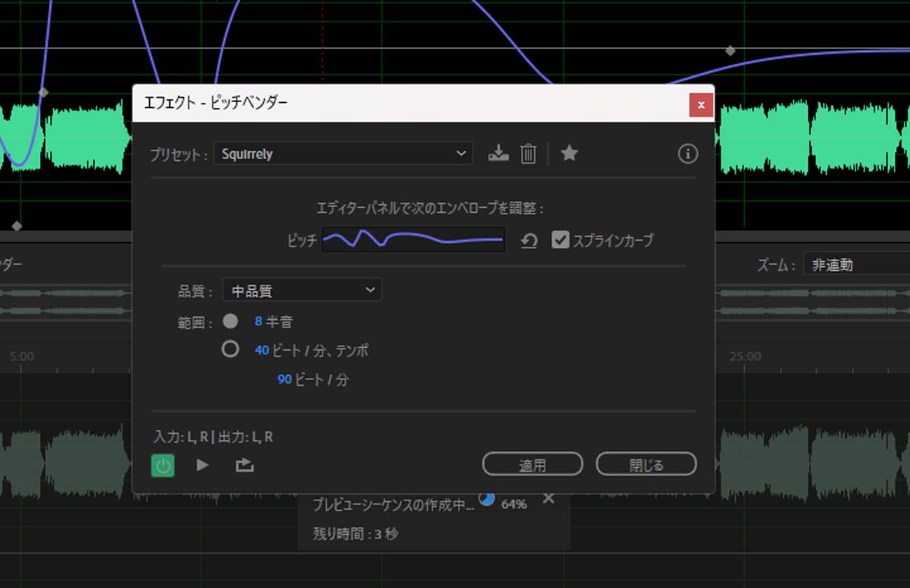This screenshot has width=910, height=588.
Task: Click the 適用 button
Action: point(533,464)
